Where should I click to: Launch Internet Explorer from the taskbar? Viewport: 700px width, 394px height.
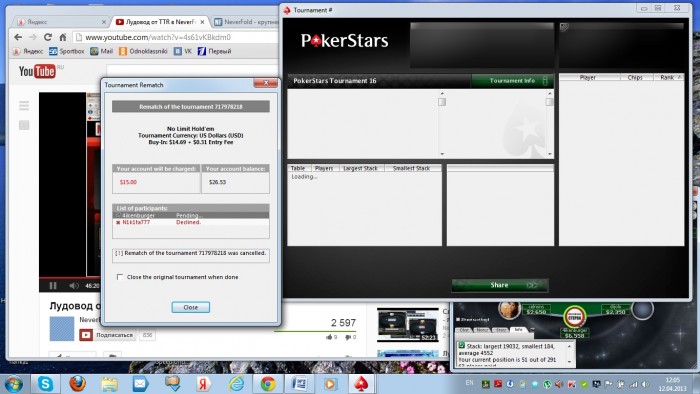236,384
